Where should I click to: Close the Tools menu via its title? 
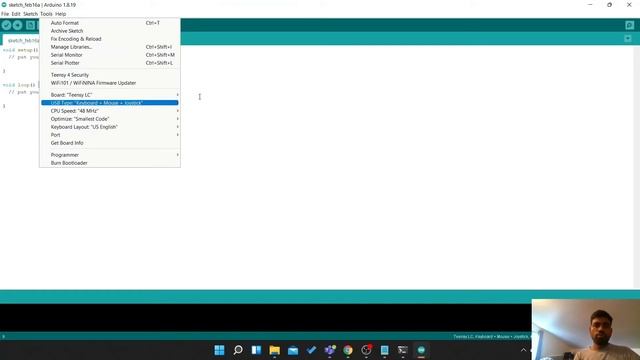click(x=46, y=14)
